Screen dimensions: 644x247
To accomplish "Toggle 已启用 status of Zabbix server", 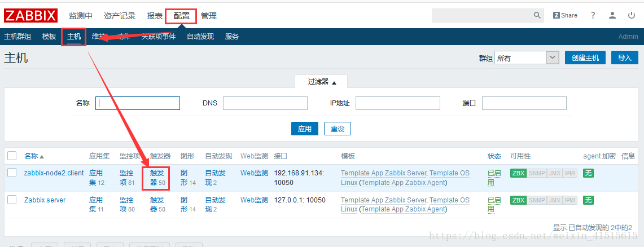I will (x=494, y=204).
